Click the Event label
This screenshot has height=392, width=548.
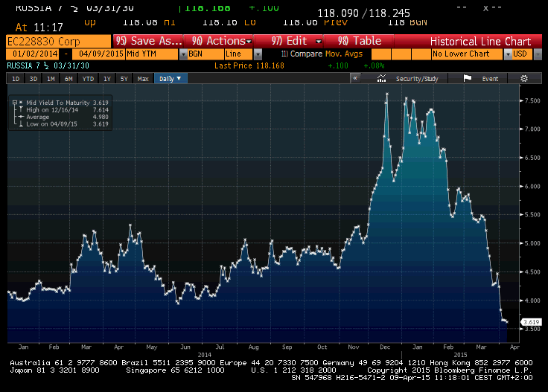pyautogui.click(x=490, y=79)
